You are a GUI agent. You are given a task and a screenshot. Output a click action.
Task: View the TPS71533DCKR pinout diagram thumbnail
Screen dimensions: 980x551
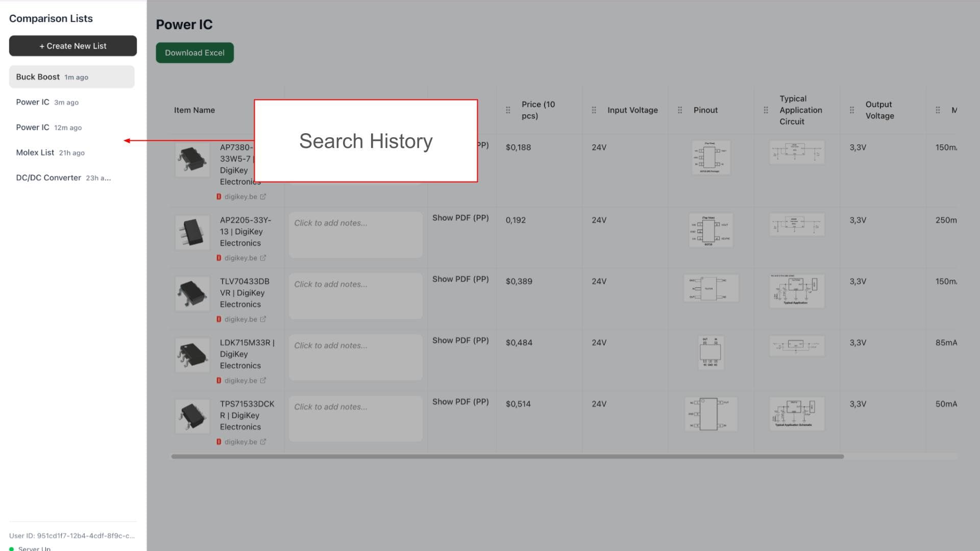pyautogui.click(x=710, y=414)
